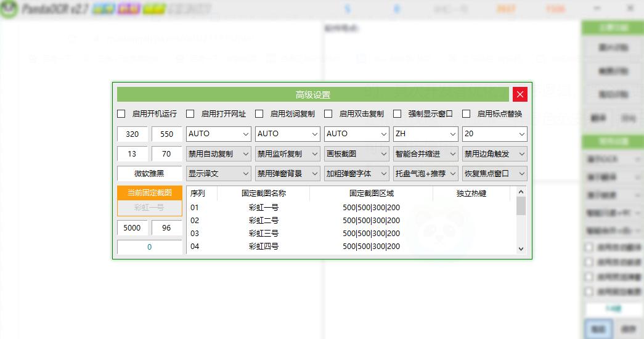Click the vertical scrollbar thumb in the list

coord(521,206)
